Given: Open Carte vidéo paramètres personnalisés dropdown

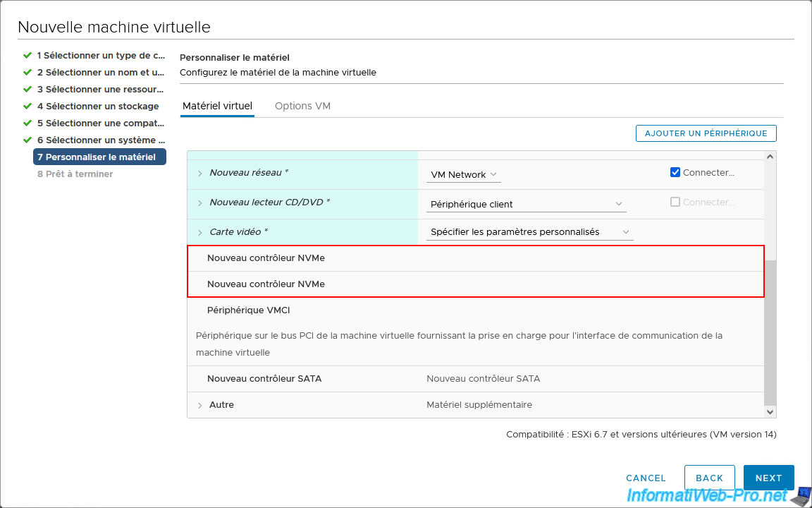Looking at the screenshot, I should [x=529, y=232].
